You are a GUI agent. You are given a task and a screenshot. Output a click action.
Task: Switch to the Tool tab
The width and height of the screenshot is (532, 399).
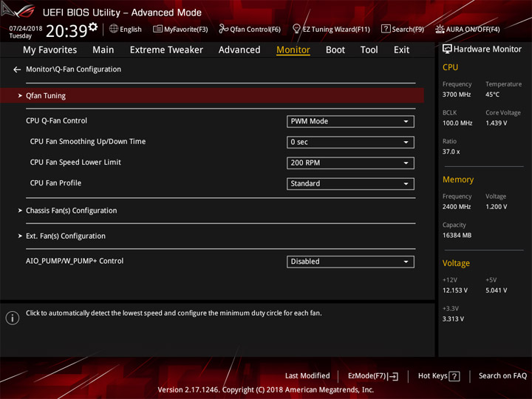[369, 50]
